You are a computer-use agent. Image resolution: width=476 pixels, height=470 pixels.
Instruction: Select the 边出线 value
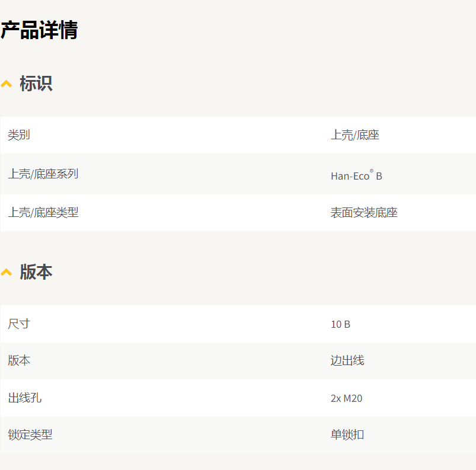pyautogui.click(x=347, y=361)
